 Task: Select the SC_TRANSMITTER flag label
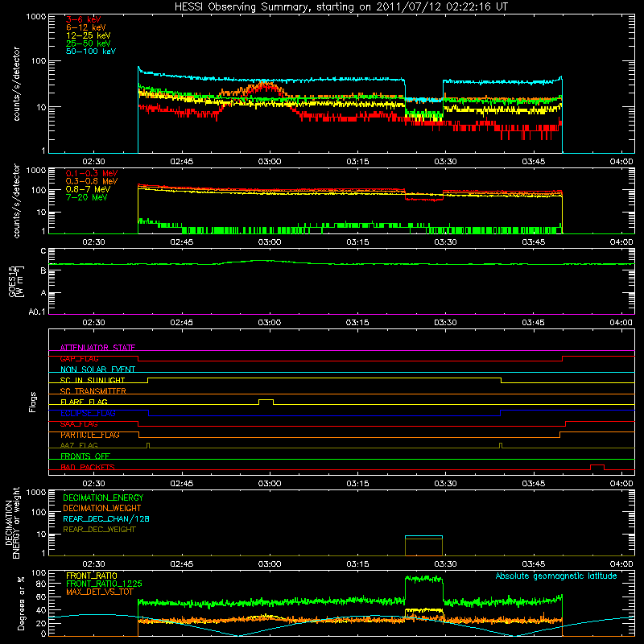(93, 390)
